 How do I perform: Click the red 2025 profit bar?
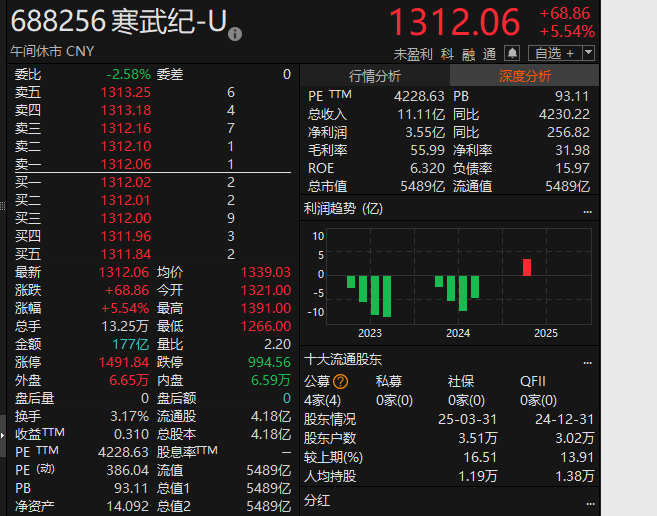point(527,267)
